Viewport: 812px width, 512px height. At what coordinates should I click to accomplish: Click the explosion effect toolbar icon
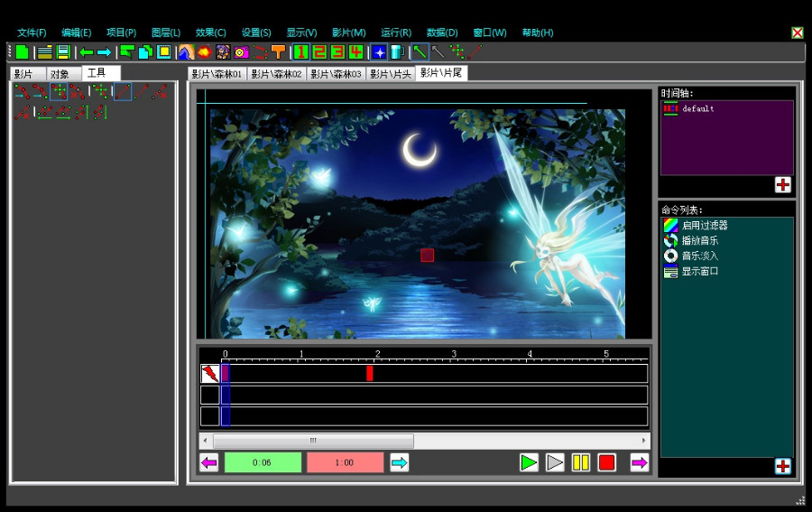(x=204, y=52)
